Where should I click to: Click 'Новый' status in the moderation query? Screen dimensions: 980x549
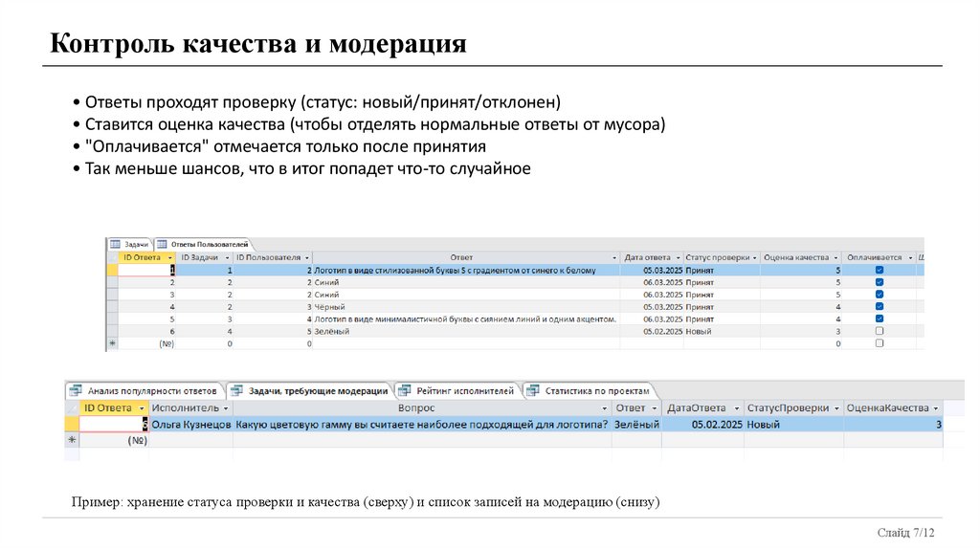(793, 424)
